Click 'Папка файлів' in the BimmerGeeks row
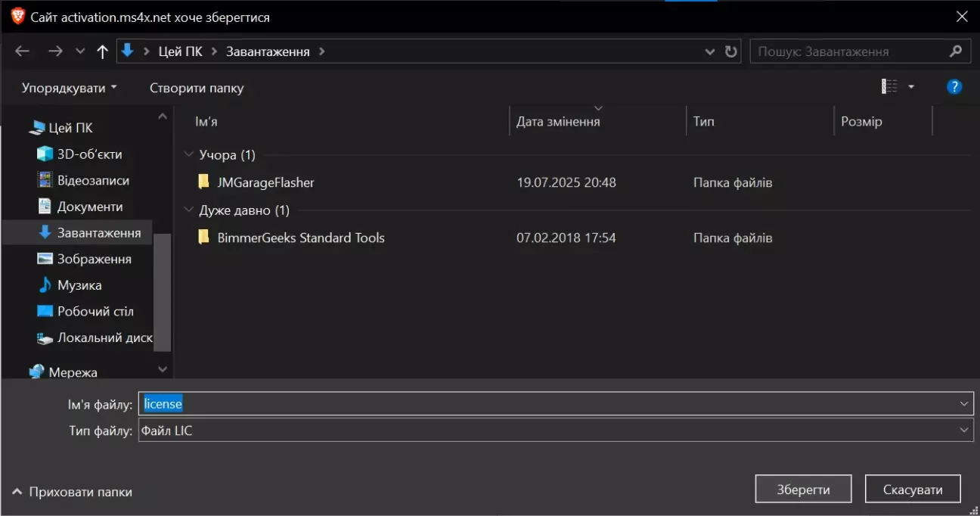The height and width of the screenshot is (516, 980). point(733,238)
